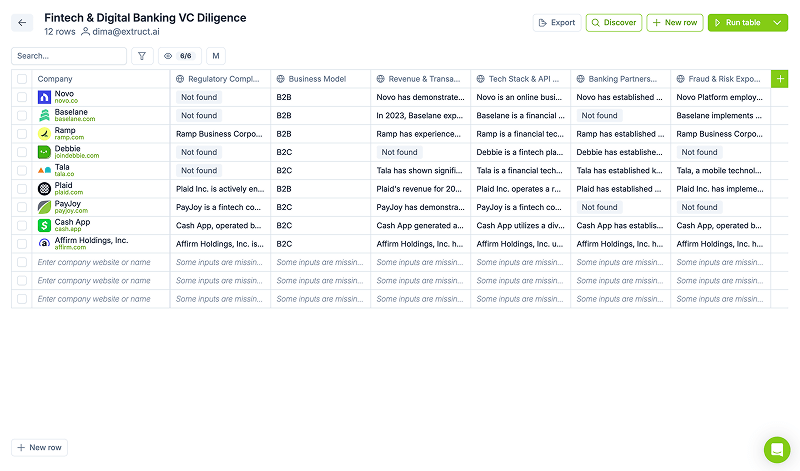Click the Discover button

(x=614, y=22)
